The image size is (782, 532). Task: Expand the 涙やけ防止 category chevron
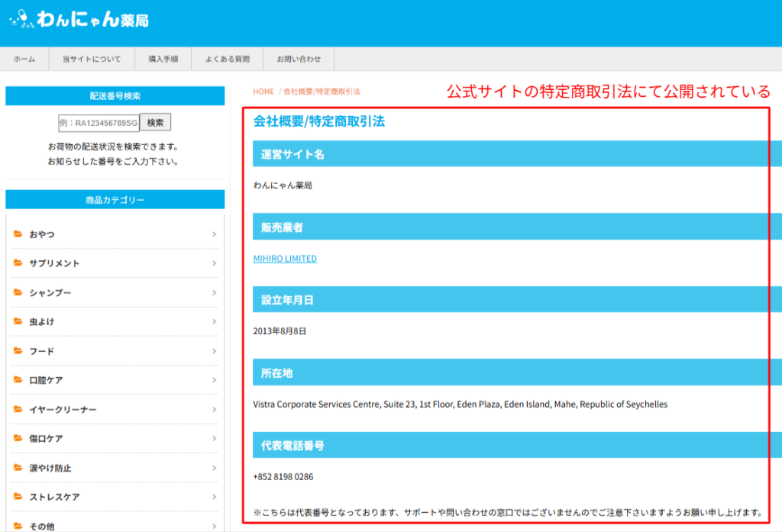click(214, 467)
